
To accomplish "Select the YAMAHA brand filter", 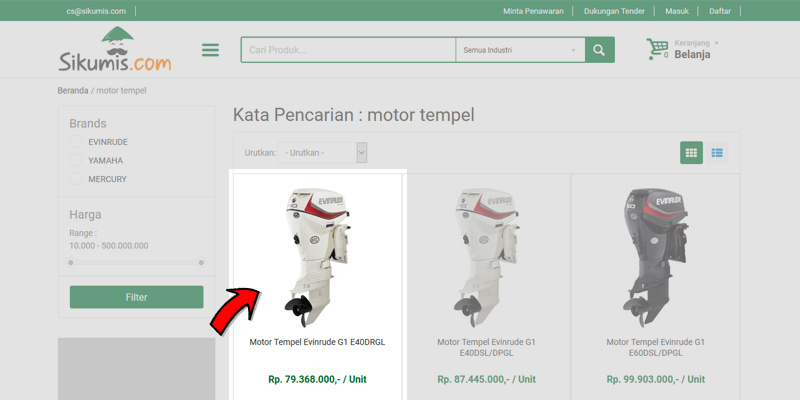I will [x=76, y=160].
